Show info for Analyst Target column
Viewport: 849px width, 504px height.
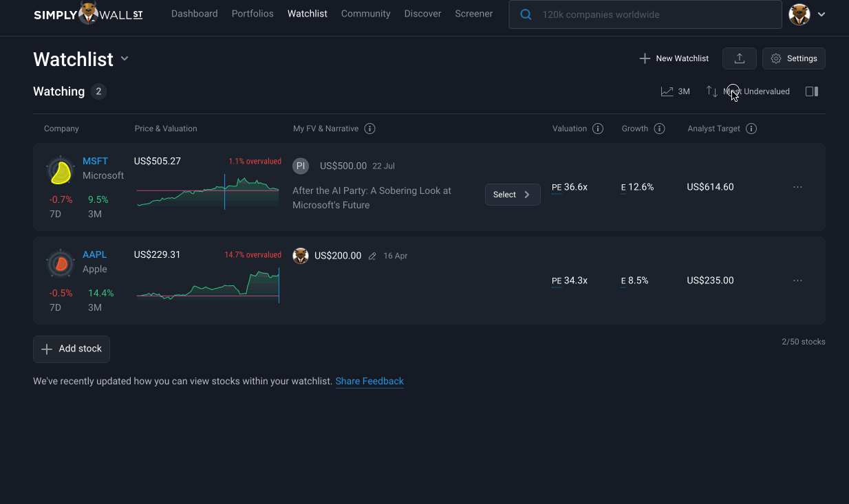coord(751,129)
